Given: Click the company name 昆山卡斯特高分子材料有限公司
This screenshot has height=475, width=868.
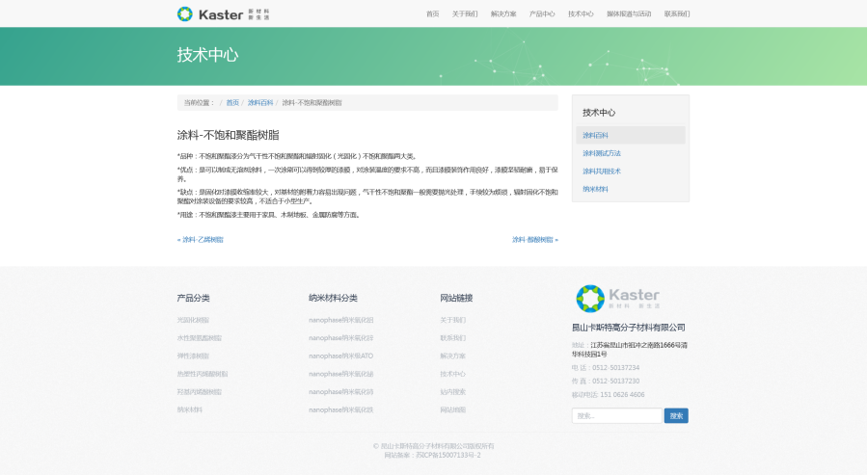Looking at the screenshot, I should (x=629, y=328).
